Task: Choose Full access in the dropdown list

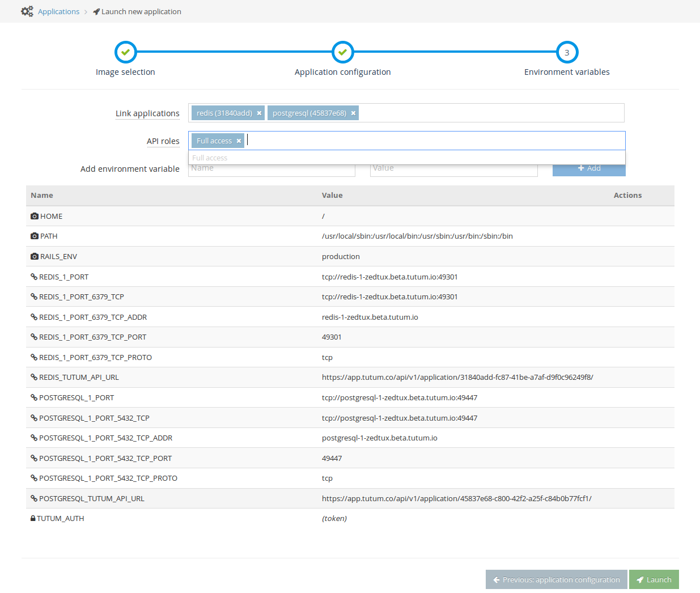Action: point(210,158)
